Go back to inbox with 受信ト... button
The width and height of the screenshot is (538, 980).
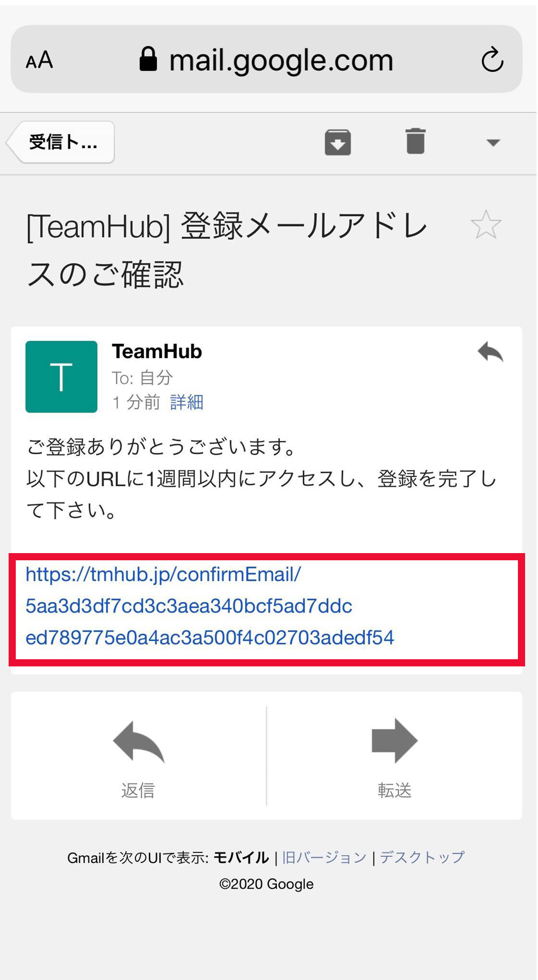click(61, 142)
